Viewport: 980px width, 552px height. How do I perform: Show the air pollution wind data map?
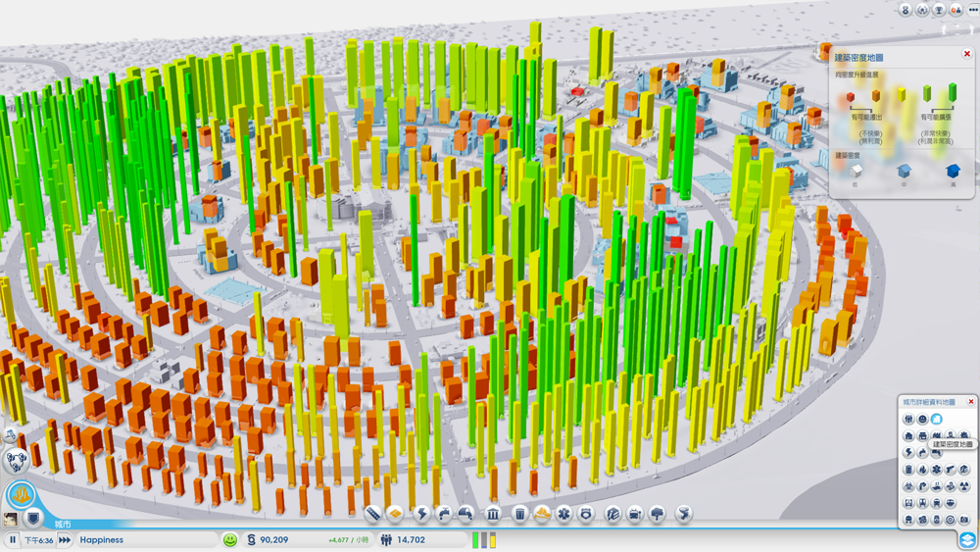tap(951, 485)
